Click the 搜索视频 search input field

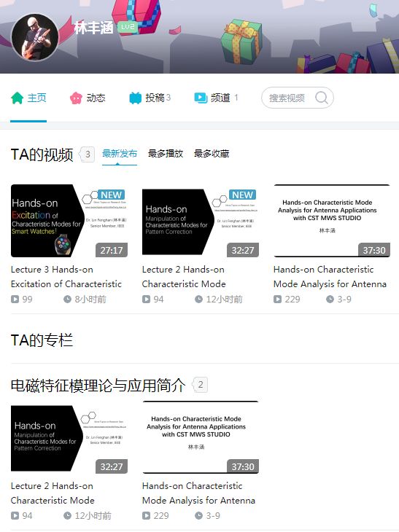(x=287, y=98)
